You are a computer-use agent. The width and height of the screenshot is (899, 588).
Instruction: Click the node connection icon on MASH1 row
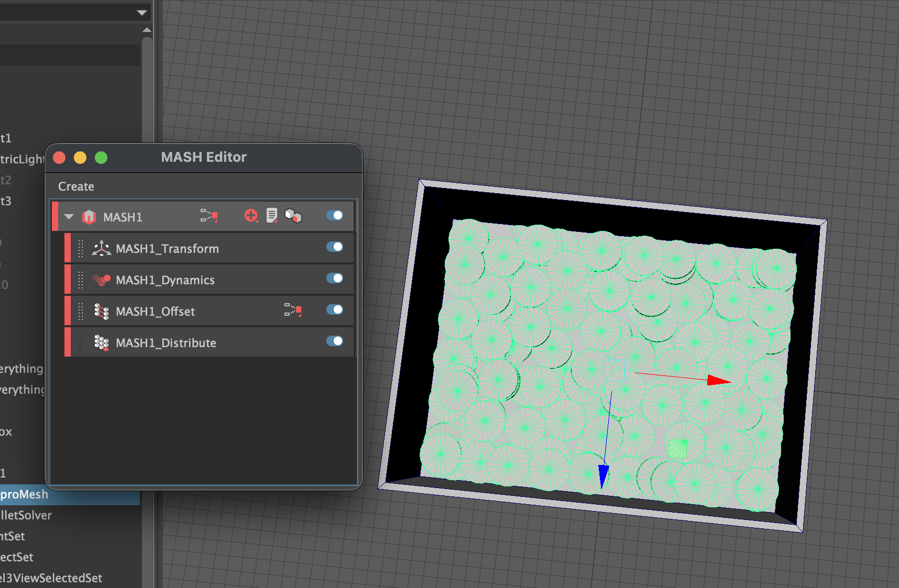pyautogui.click(x=209, y=216)
